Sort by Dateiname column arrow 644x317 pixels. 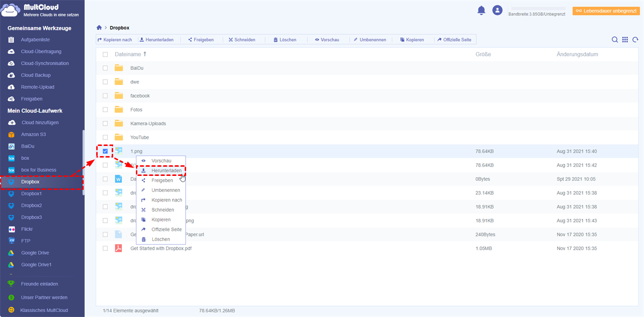click(x=145, y=54)
